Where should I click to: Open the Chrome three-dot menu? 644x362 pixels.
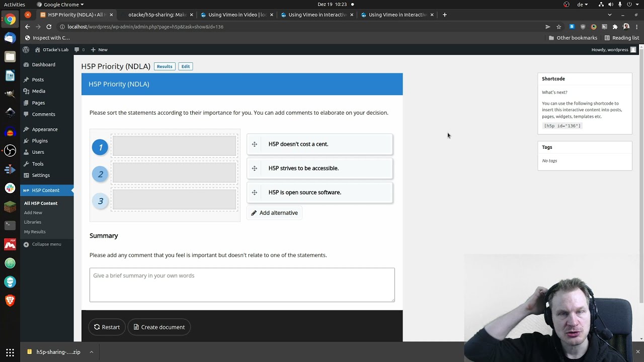pos(637,27)
